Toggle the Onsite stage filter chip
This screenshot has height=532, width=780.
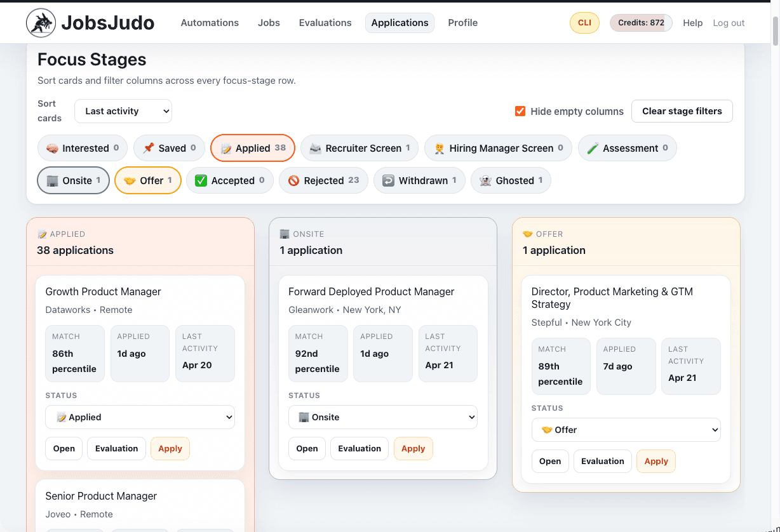74,180
